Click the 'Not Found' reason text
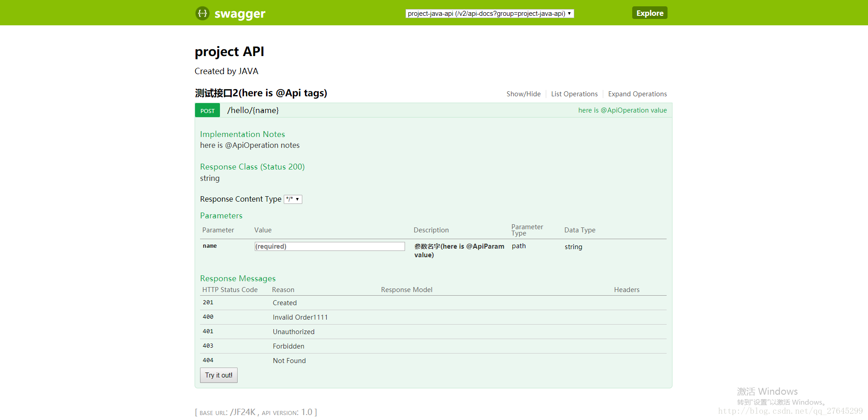868x420 pixels. (x=289, y=361)
